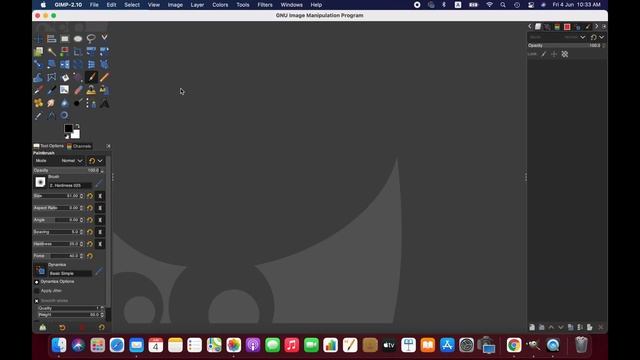640x360 pixels.
Task: Select the Bucket Fill tool
Action: pos(64,77)
